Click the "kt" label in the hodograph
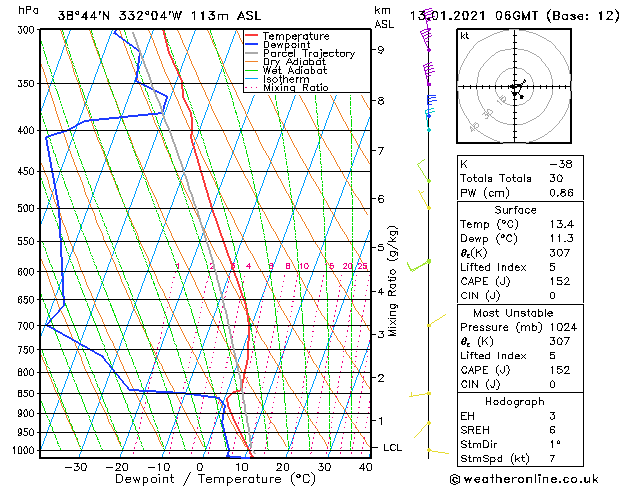 pyautogui.click(x=465, y=36)
